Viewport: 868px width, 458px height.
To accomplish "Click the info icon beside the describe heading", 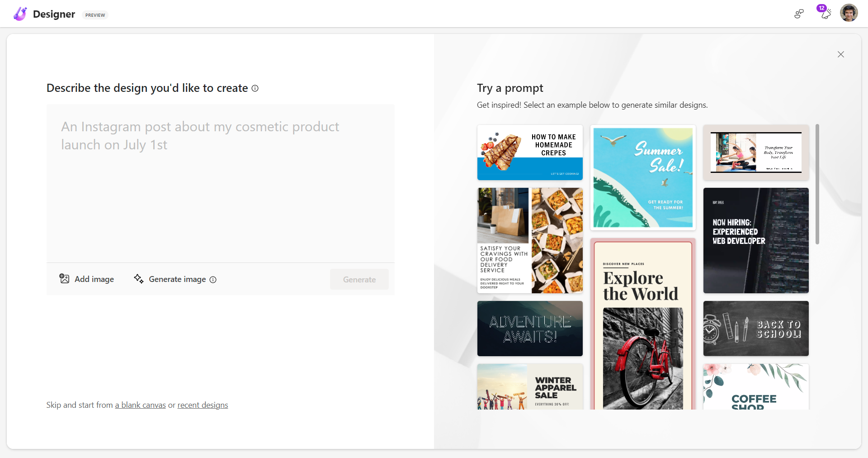I will point(255,89).
